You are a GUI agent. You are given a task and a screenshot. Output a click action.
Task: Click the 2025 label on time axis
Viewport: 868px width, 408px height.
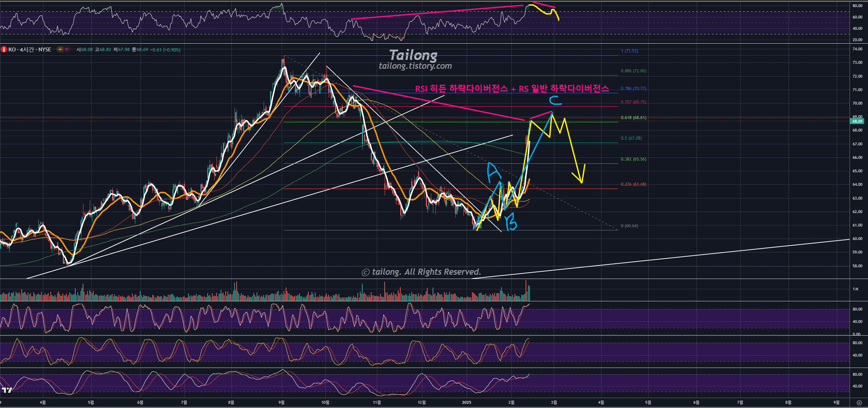[x=466, y=402]
